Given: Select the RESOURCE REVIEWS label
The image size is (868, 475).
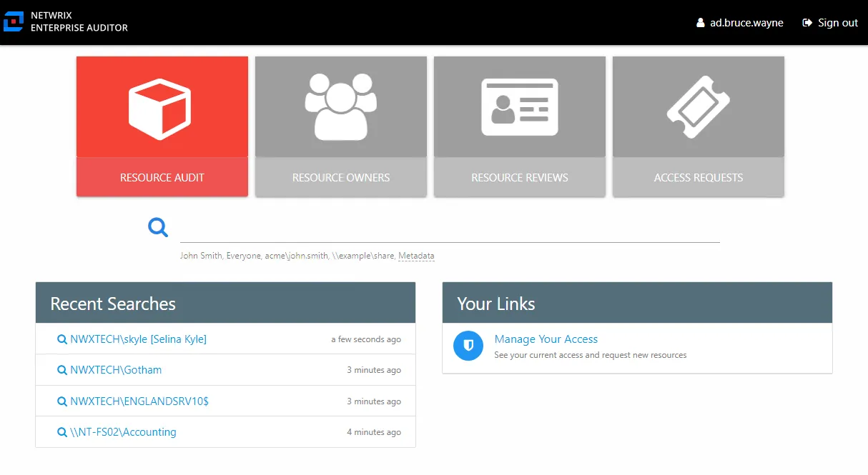Looking at the screenshot, I should [520, 177].
